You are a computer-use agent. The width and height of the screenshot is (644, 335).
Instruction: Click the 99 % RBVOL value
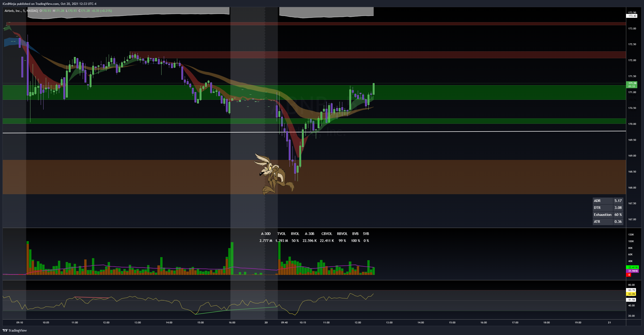[342, 241]
